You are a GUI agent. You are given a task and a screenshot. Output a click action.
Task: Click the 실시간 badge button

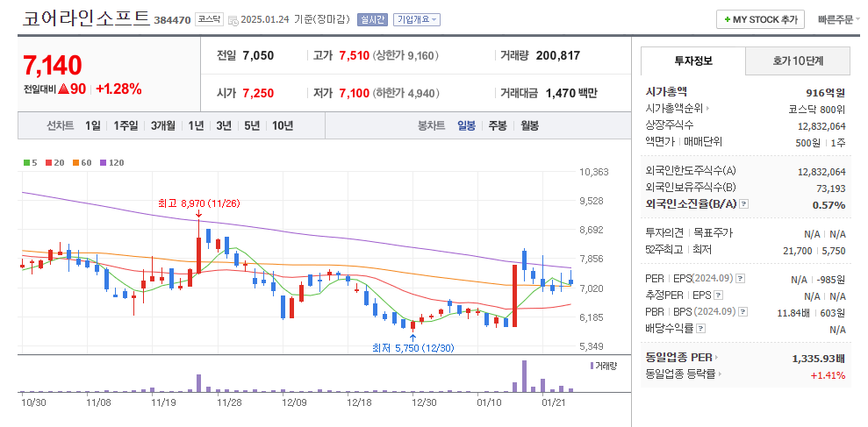coord(372,19)
